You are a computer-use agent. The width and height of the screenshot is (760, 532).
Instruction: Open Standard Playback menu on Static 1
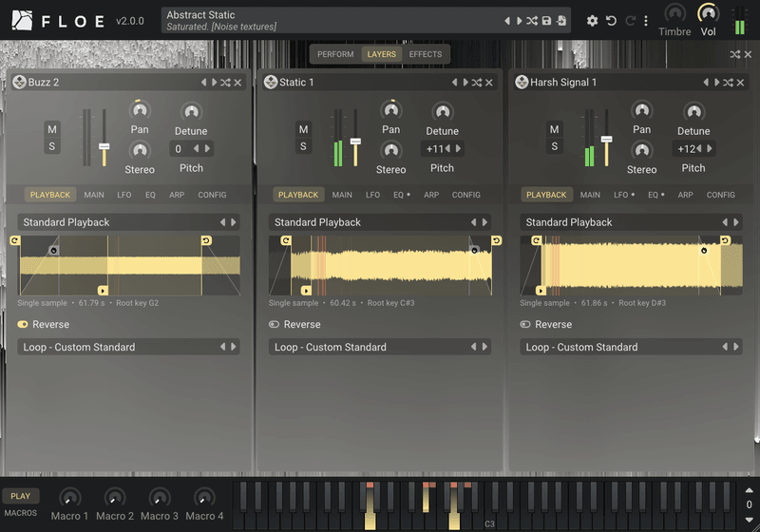click(379, 222)
